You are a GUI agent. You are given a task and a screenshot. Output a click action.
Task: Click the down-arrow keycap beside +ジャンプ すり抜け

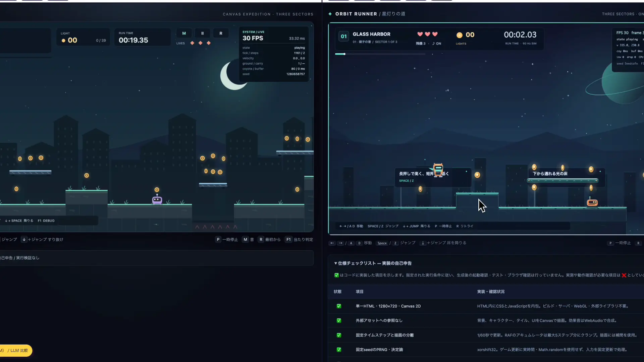[24, 239]
